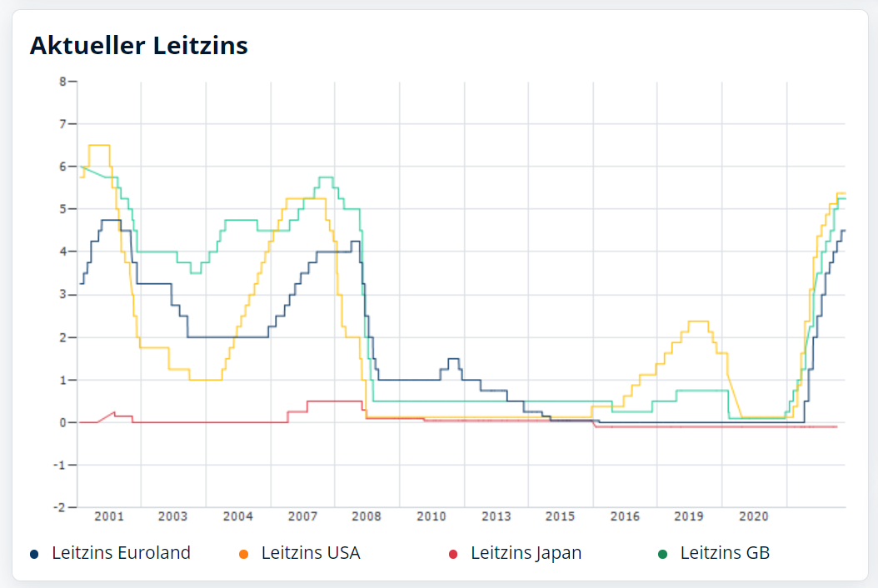Image resolution: width=878 pixels, height=588 pixels.
Task: Click the red Japan legend dot
Action: click(453, 554)
